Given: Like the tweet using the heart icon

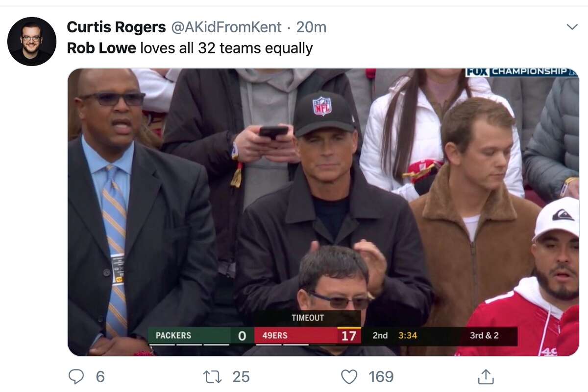Looking at the screenshot, I should [348, 377].
